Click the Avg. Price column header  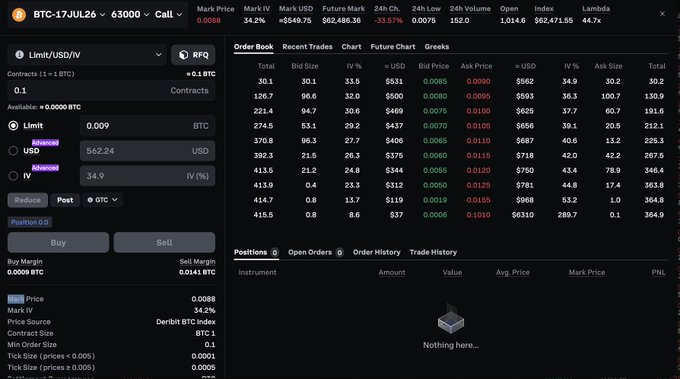click(x=513, y=272)
